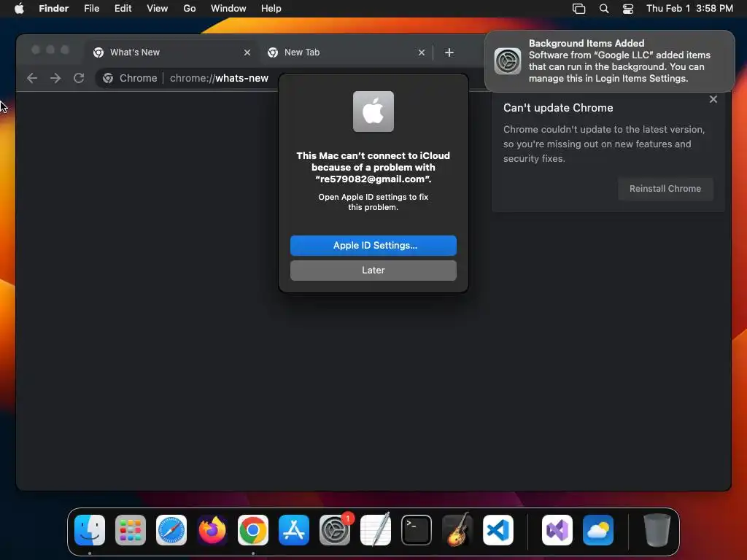747x560 pixels.
Task: Launch Terminal from the Dock
Action: click(417, 530)
